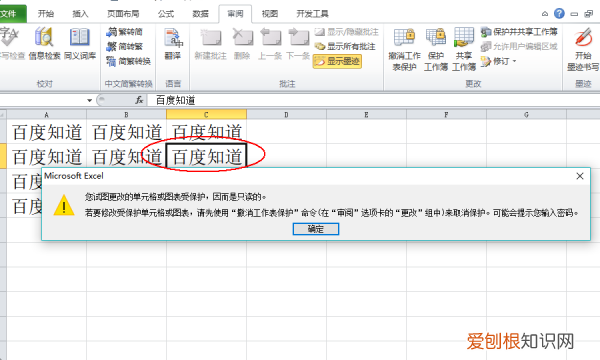Click the formula bar showing 百度知道
Screen dimensions: 600x360
pyautogui.click(x=373, y=100)
